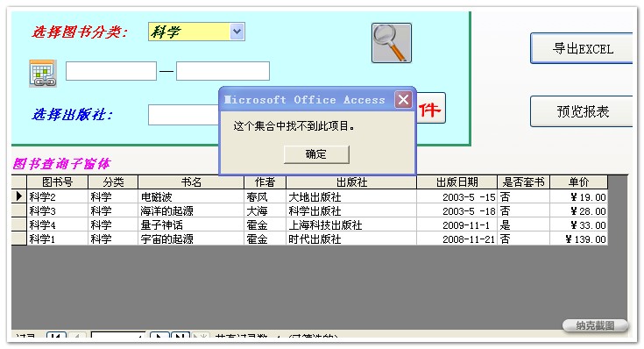This screenshot has height=349, width=644.
Task: Go to last record navigation button
Action: 180,335
